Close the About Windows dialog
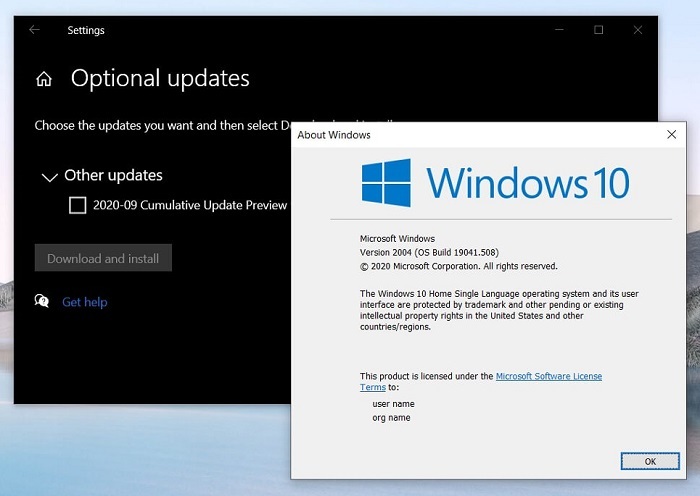The width and height of the screenshot is (700, 496). 671,134
